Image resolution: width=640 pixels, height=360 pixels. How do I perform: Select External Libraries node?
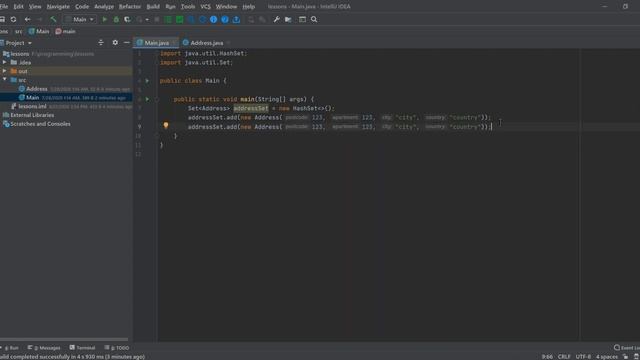click(x=32, y=115)
